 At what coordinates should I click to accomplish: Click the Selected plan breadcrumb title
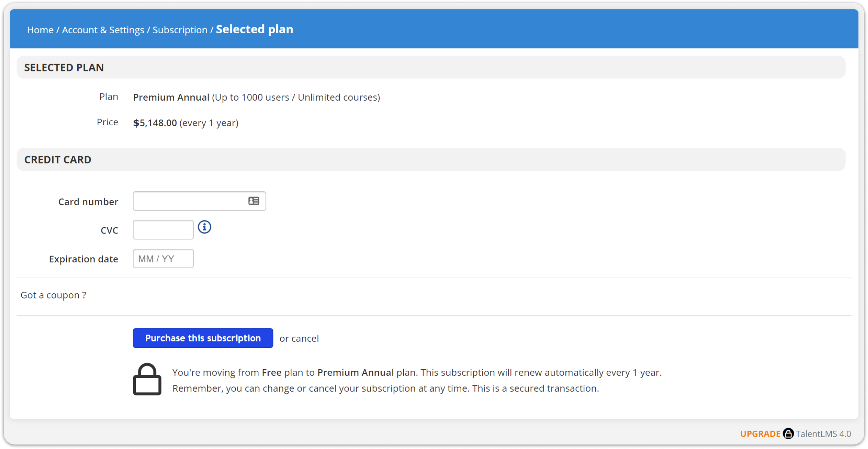tap(254, 29)
